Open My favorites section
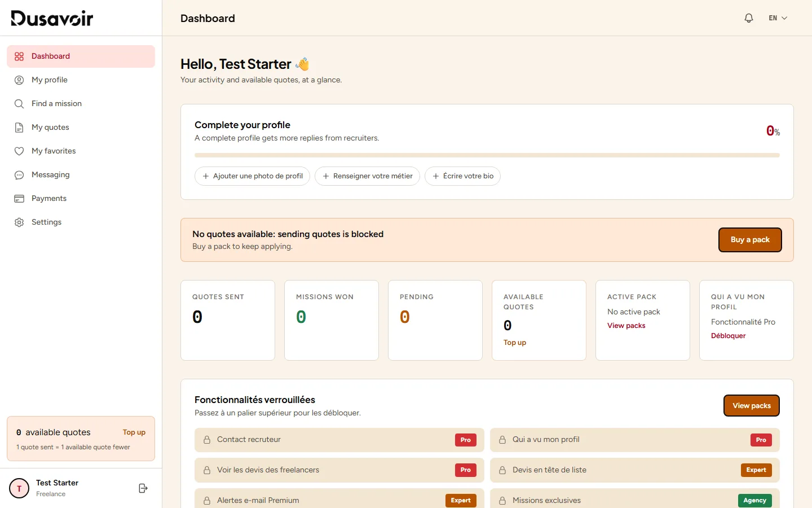812x508 pixels. click(81, 151)
